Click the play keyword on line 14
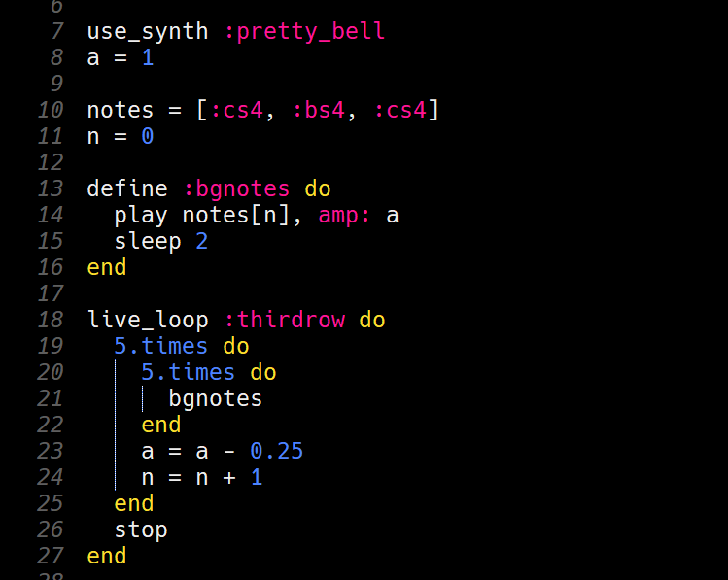 pos(141,215)
